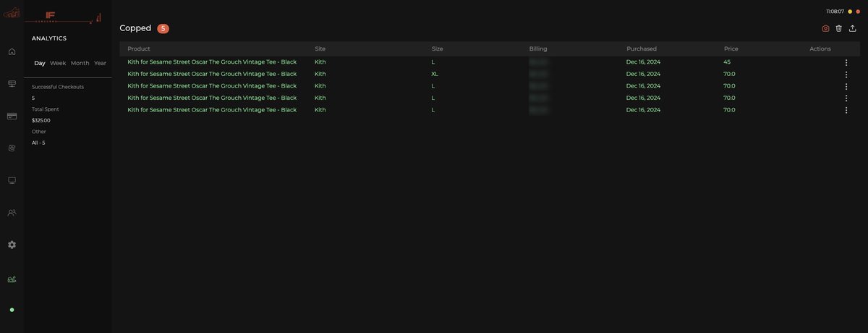Image resolution: width=868 pixels, height=333 pixels.
Task: Click the All - 5 entry under Other
Action: (x=38, y=143)
